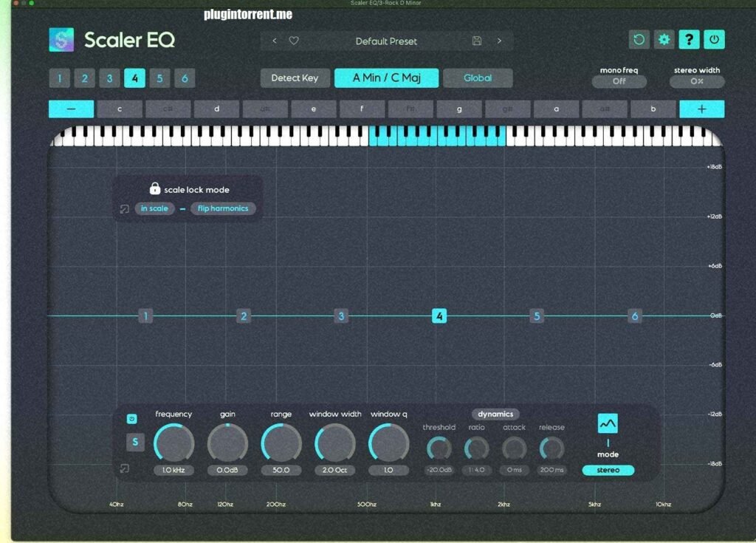Select the in scale option
Screen dimensions: 756x543
coord(154,208)
